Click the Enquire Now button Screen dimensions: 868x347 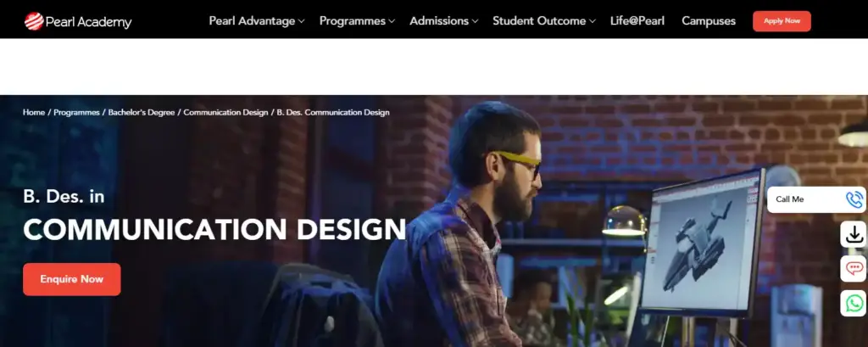[72, 279]
